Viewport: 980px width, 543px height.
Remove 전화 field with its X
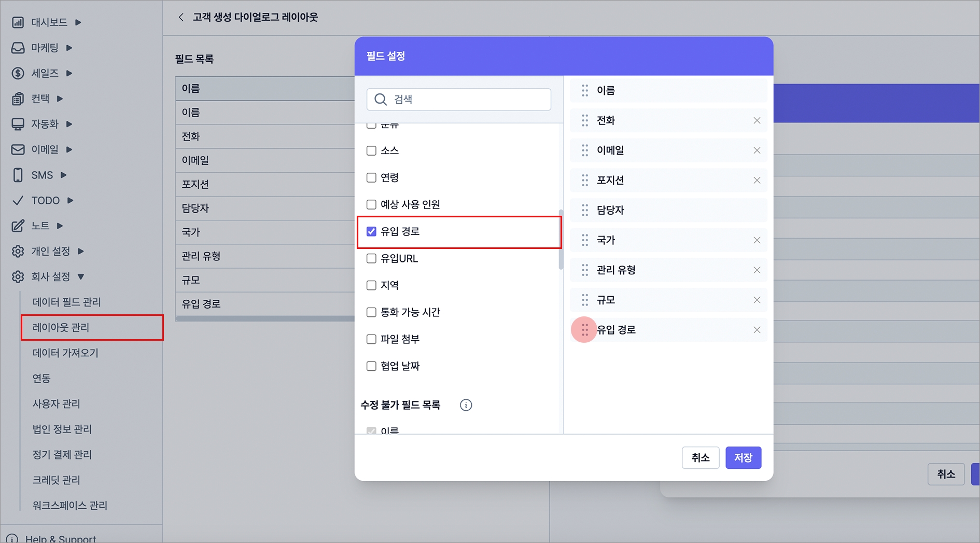tap(757, 120)
